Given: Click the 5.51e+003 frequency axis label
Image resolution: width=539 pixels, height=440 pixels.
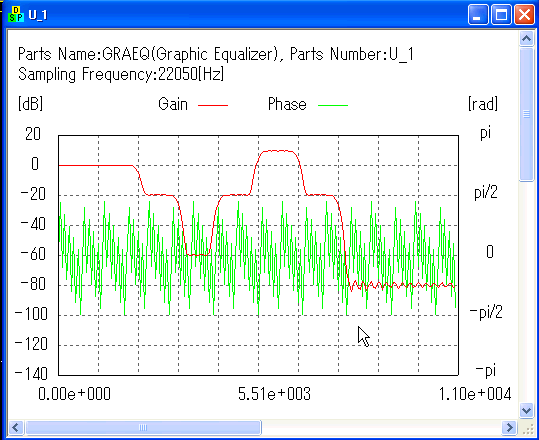Looking at the screenshot, I should pos(274,394).
